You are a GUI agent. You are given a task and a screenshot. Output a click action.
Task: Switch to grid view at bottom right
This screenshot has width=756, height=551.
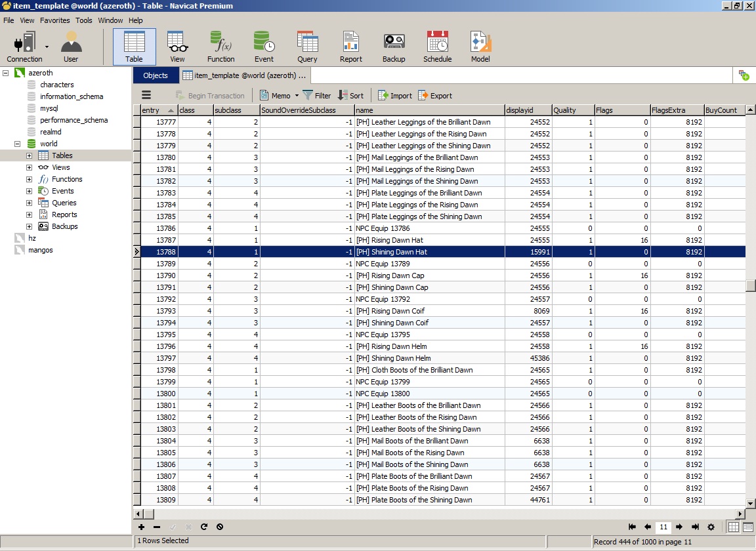click(734, 527)
